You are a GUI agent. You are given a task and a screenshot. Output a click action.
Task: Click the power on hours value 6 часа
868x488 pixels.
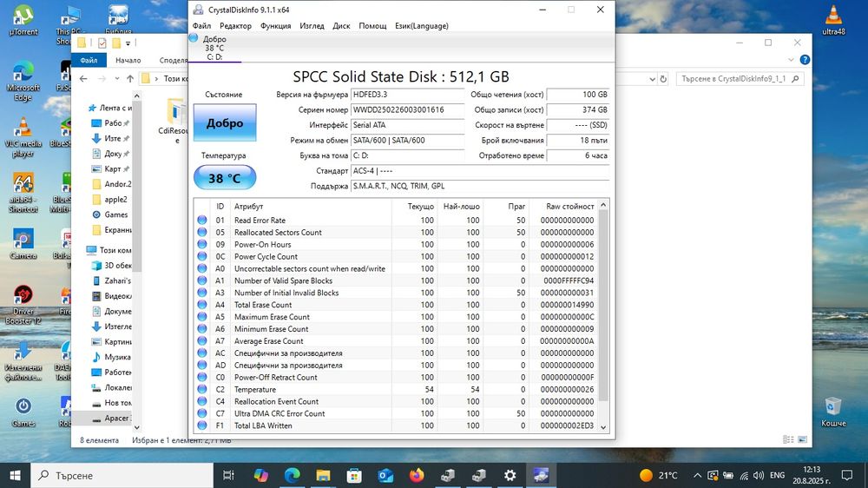point(578,155)
